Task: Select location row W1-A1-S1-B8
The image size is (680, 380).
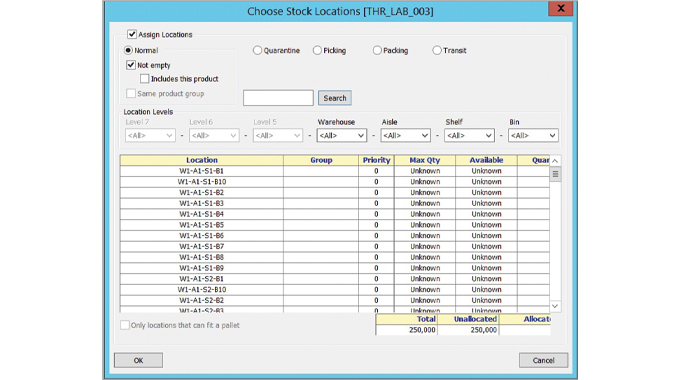Action: pos(335,257)
